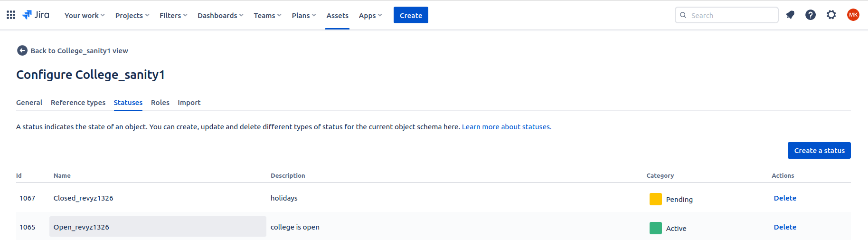
Task: Delete the Closed_revyz1326 status
Action: tap(785, 198)
